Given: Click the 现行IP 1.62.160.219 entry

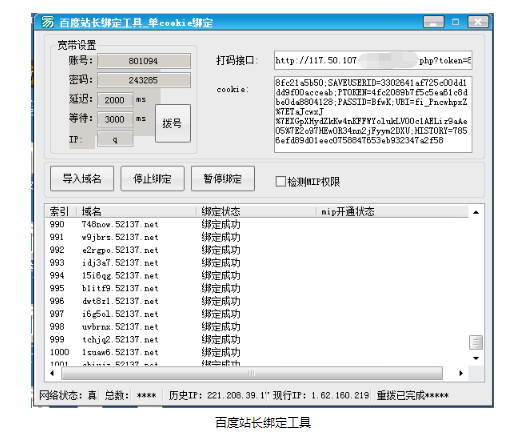Looking at the screenshot, I should point(321,395).
